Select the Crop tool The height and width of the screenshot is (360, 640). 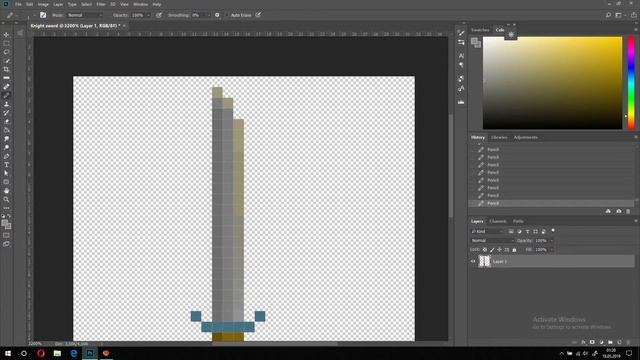point(6,69)
